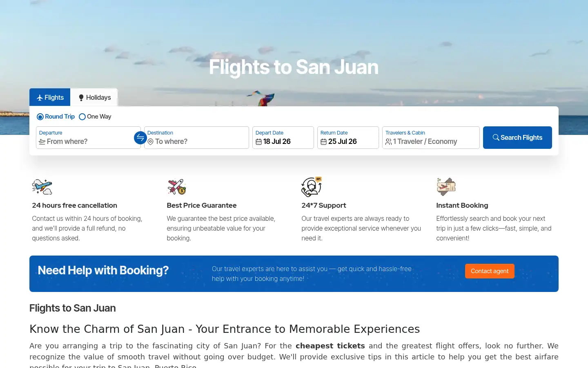This screenshot has width=588, height=368.
Task: Click the 24*7 Support headset icon
Action: tap(312, 187)
